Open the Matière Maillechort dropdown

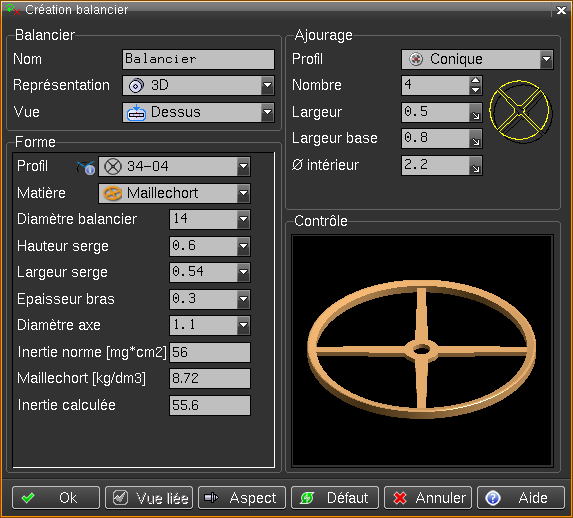174,193
